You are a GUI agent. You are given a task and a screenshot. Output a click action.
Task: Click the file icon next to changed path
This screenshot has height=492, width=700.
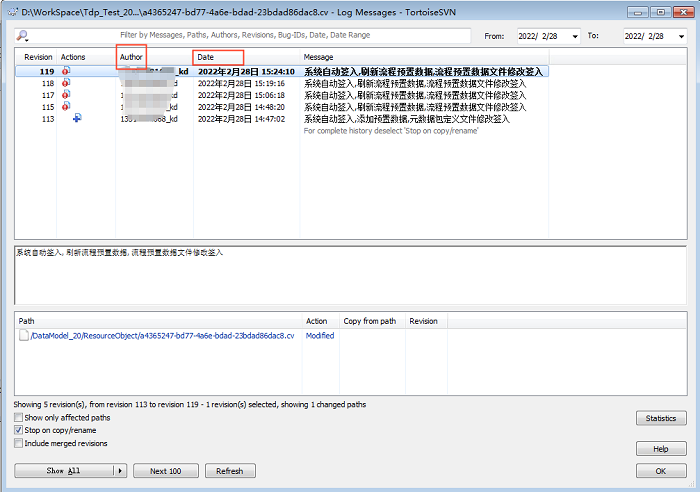tap(23, 336)
